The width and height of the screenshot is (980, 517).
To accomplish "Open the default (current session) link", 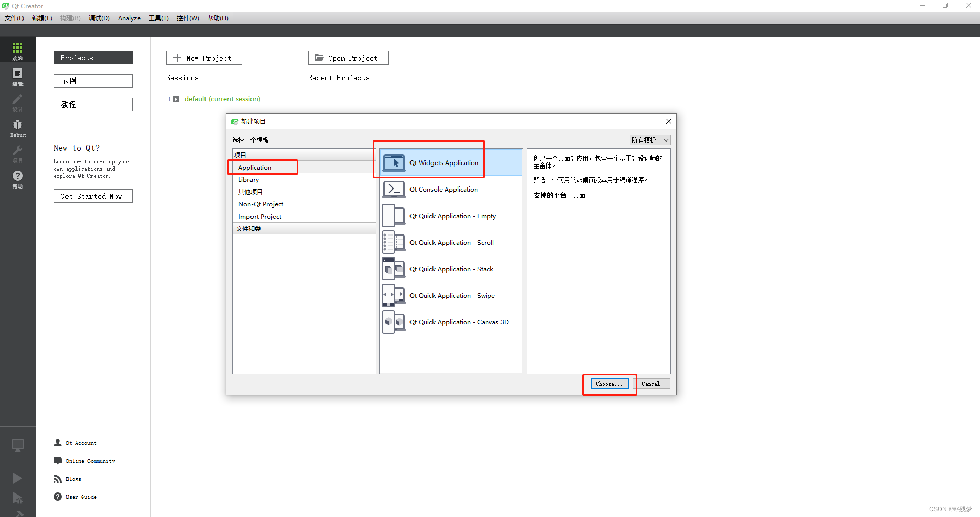I will (x=222, y=99).
